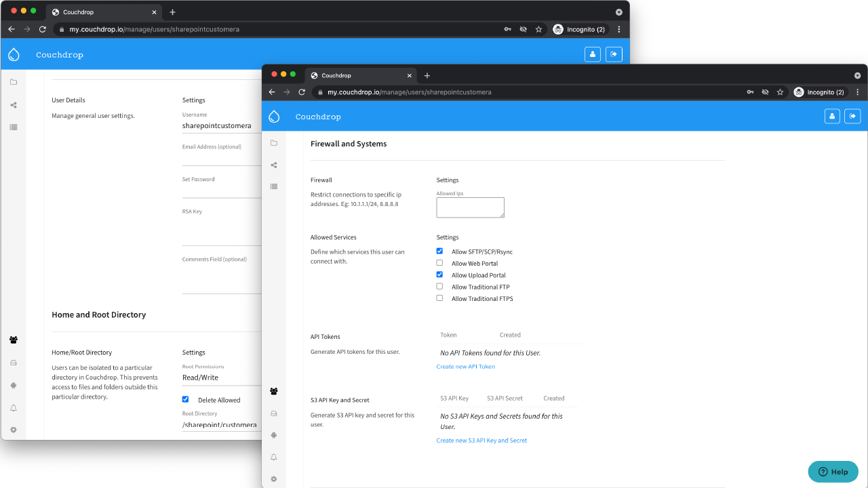Open the tab search arrow in front window
Viewport: 868px width, 488px height.
858,75
